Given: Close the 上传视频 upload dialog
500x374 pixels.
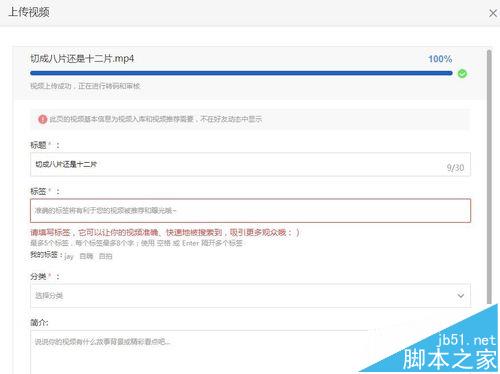Looking at the screenshot, I should 493,13.
